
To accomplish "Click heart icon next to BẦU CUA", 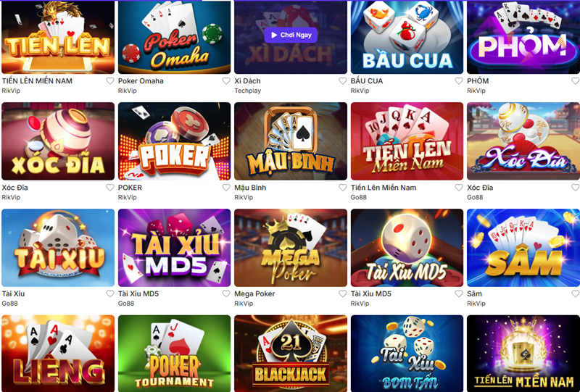I will click(x=459, y=81).
